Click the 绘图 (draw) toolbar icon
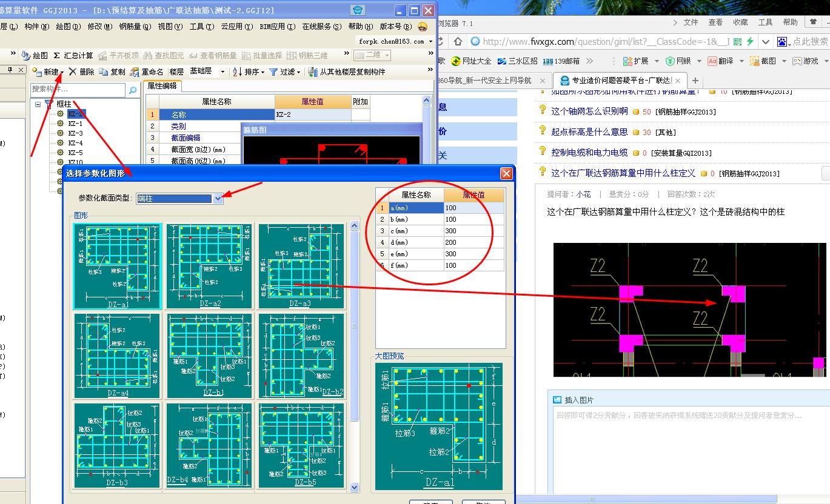The width and height of the screenshot is (830, 504). tap(25, 55)
